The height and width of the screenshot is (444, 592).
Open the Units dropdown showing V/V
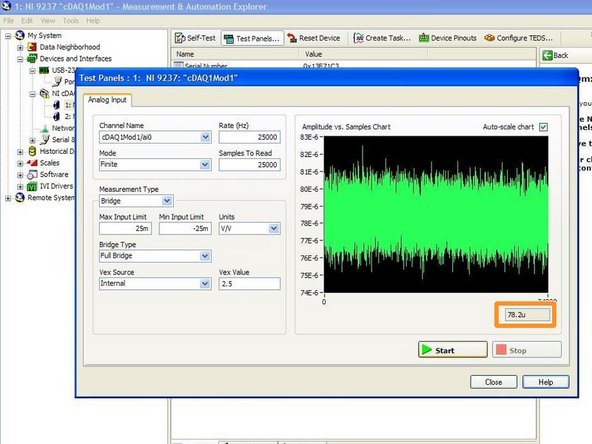click(x=274, y=228)
